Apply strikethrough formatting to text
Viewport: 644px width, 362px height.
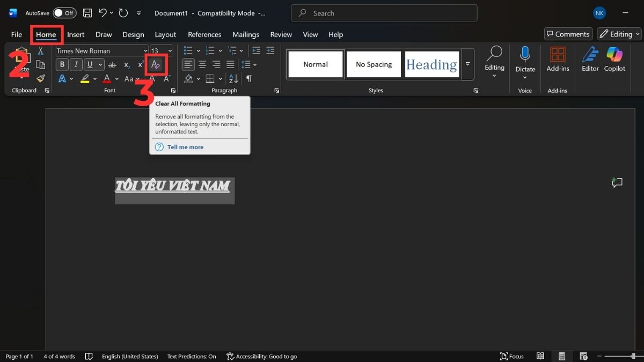[x=112, y=65]
